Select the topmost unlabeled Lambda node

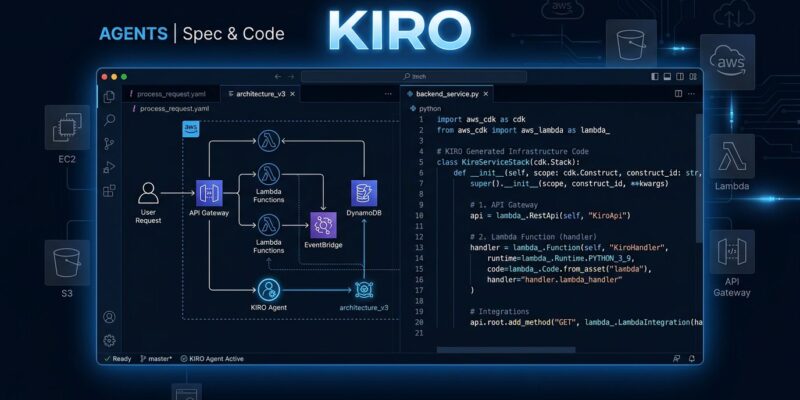pyautogui.click(x=269, y=141)
